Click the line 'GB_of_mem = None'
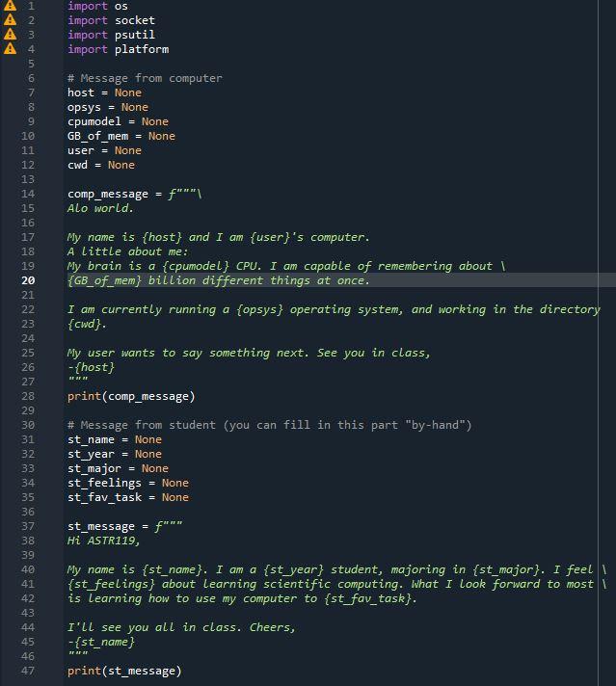Screen dimensions: 616x686 [x=121, y=136]
